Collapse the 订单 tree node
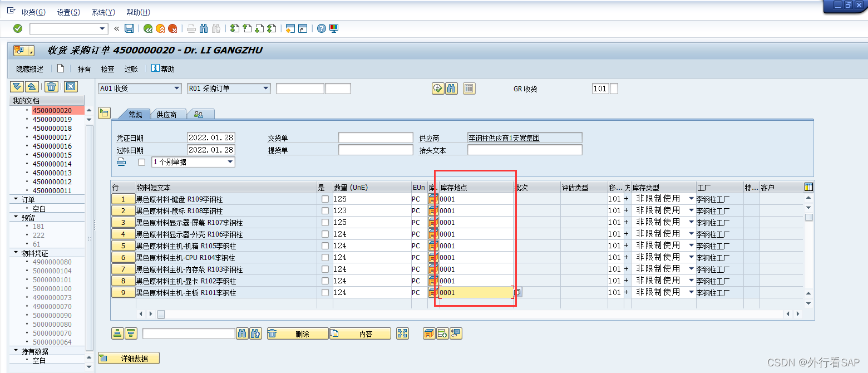The width and height of the screenshot is (868, 373). tap(16, 199)
